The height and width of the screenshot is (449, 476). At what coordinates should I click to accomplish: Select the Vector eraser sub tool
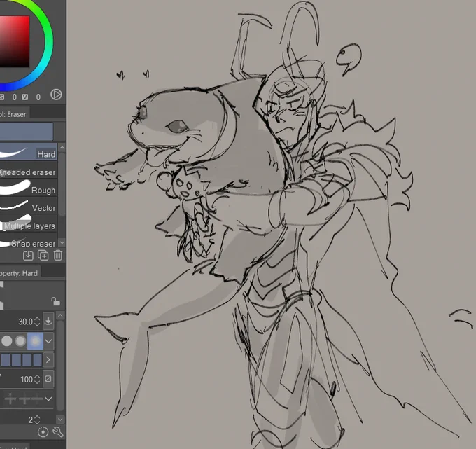(29, 206)
